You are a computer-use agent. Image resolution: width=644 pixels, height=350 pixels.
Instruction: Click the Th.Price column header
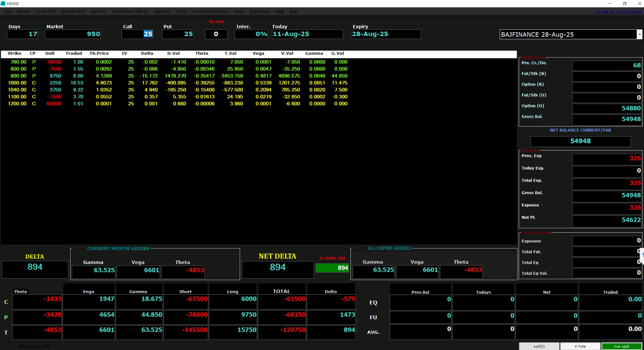pos(99,53)
